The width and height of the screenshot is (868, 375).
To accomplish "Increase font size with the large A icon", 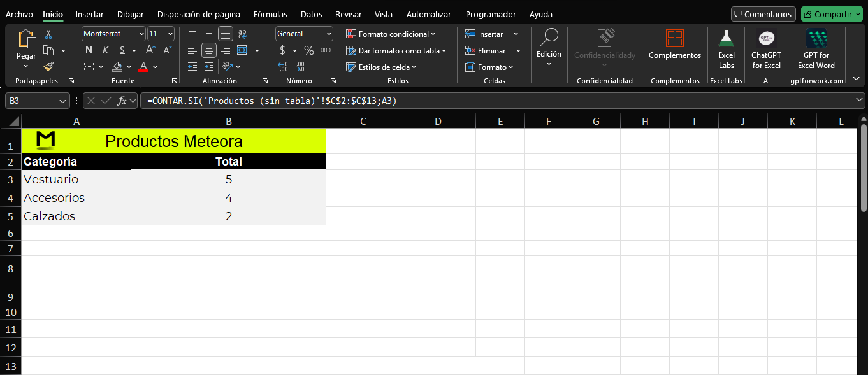I will [150, 50].
